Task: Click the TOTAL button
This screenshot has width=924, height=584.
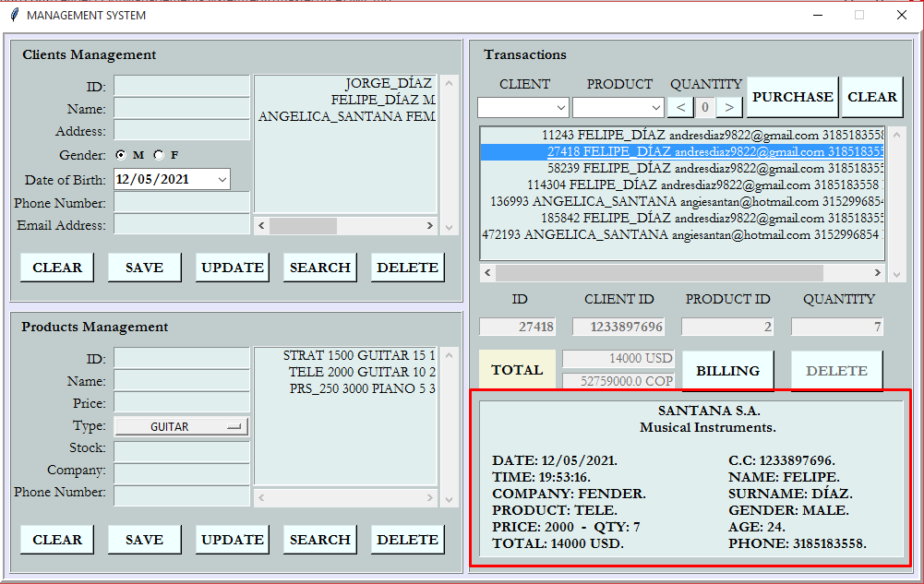Action: [517, 370]
